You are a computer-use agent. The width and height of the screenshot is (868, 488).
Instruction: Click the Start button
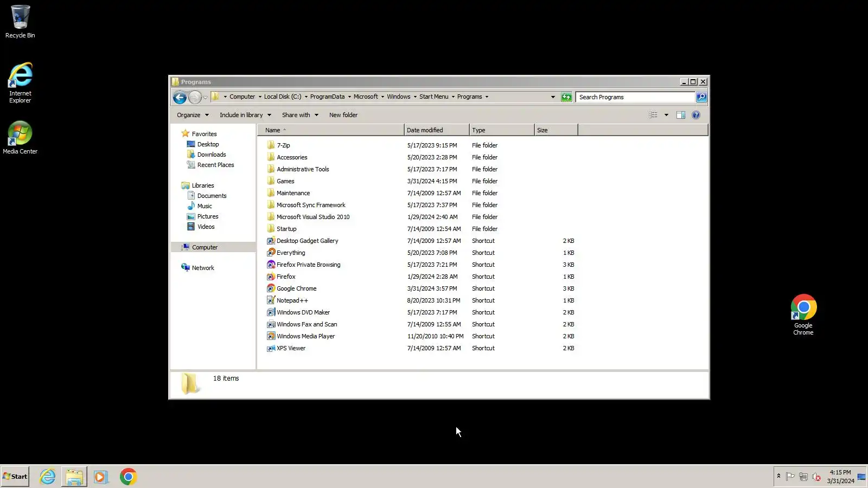(x=15, y=477)
